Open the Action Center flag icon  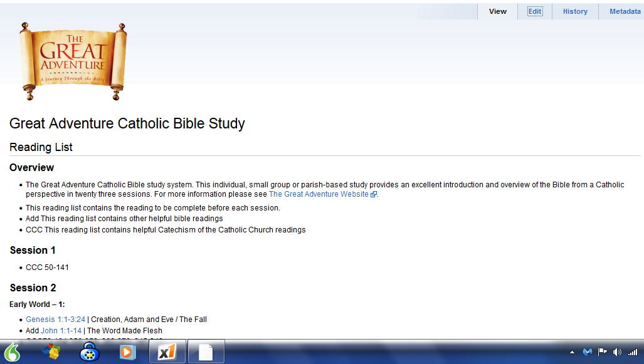point(602,351)
